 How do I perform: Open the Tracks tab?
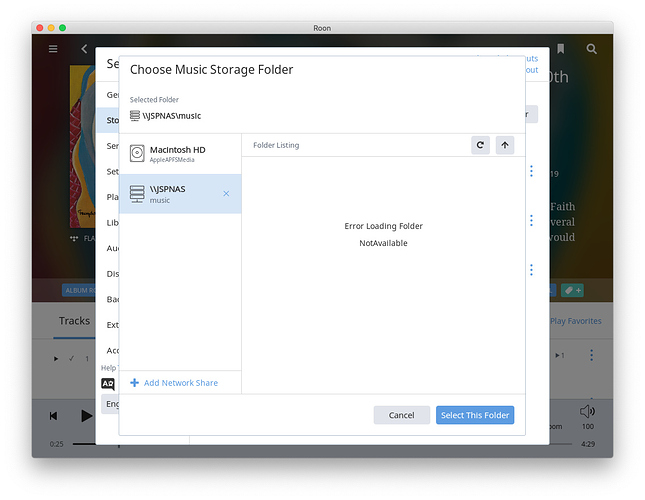[74, 321]
